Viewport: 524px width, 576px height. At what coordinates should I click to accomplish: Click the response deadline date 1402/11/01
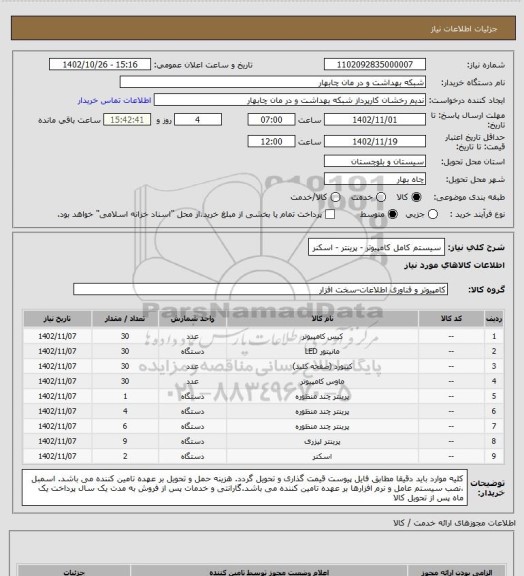pos(375,120)
